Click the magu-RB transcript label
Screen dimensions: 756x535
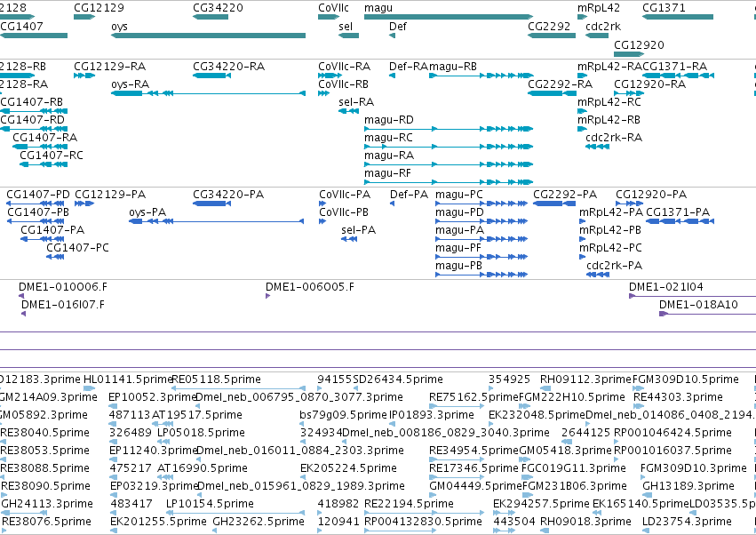(x=453, y=66)
